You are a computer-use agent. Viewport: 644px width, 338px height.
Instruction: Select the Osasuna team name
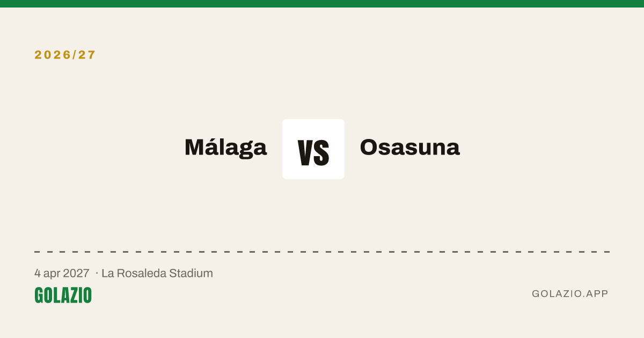coord(409,147)
